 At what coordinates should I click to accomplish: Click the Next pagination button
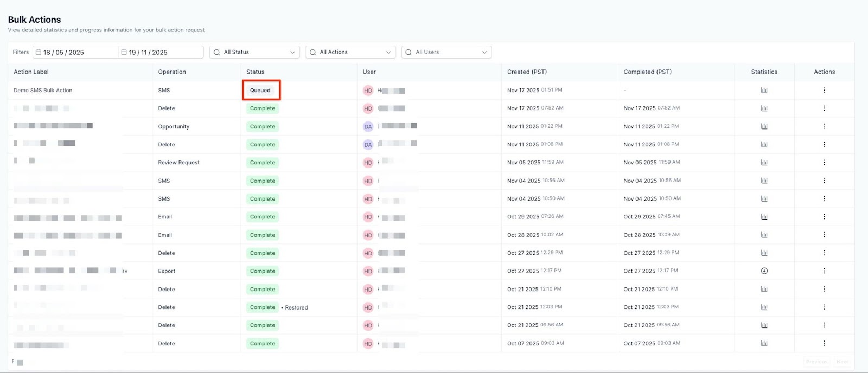click(842, 362)
